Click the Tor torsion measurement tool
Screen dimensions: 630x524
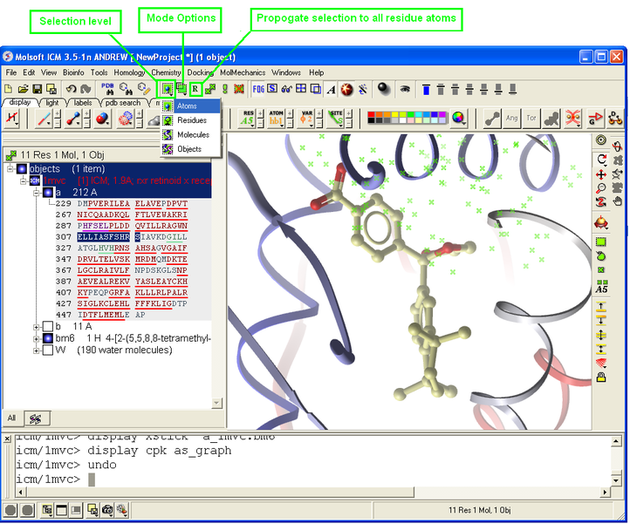coord(531,118)
